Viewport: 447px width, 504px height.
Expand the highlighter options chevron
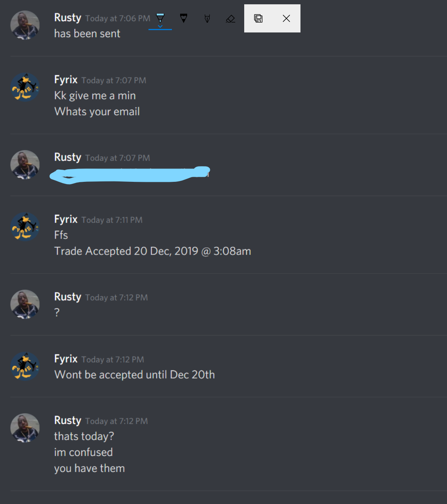(160, 27)
